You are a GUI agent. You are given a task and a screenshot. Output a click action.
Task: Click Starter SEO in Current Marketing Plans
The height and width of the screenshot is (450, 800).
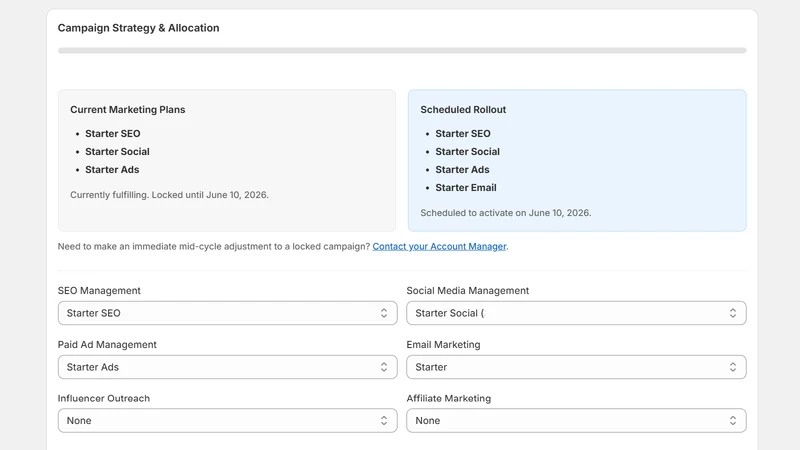pos(113,134)
